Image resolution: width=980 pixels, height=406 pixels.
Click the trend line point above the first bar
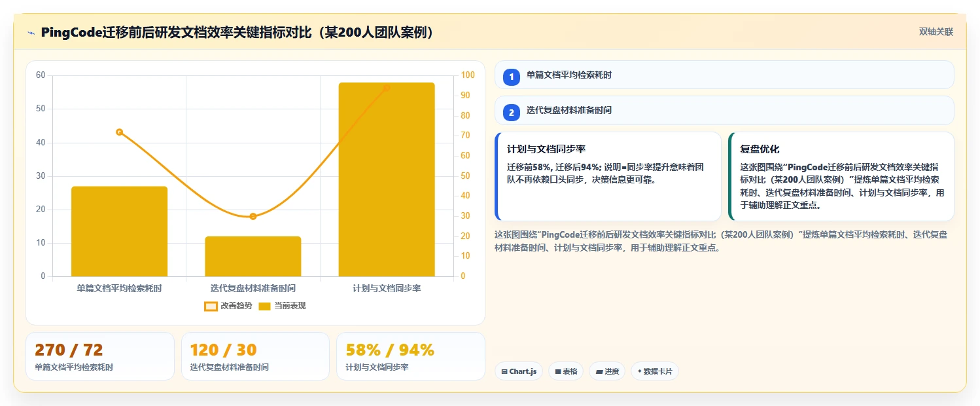pyautogui.click(x=119, y=132)
